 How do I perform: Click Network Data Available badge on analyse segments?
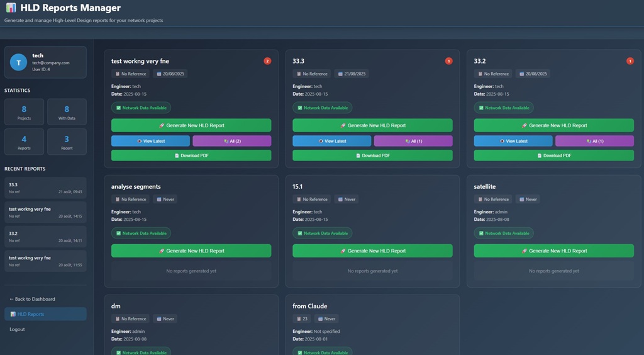141,233
